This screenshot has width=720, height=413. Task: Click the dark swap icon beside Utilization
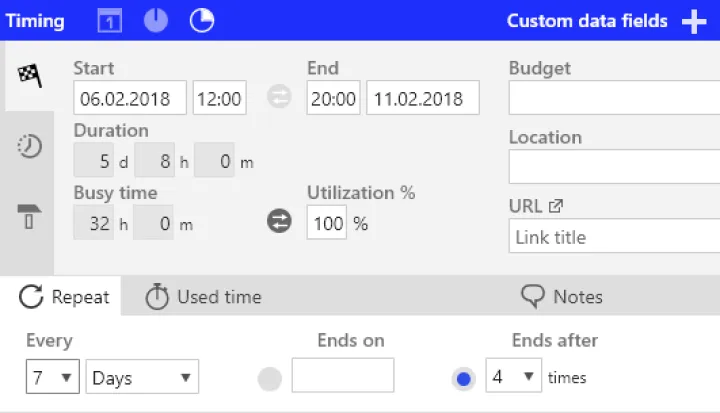279,221
